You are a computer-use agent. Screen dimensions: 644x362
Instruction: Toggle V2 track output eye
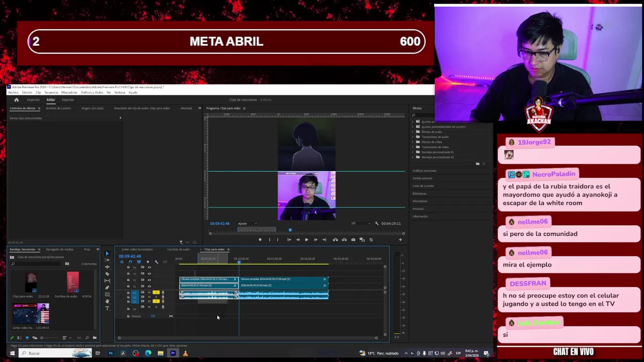[x=149, y=280]
